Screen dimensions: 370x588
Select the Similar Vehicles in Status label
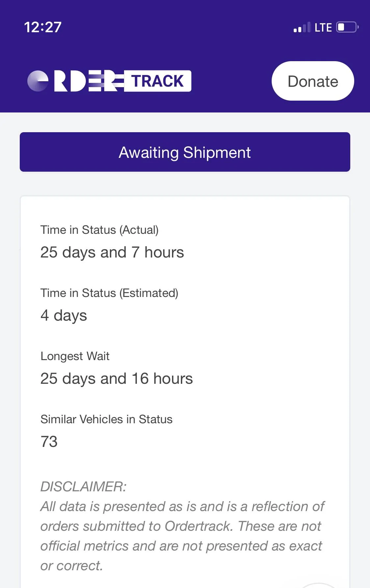pyautogui.click(x=106, y=419)
